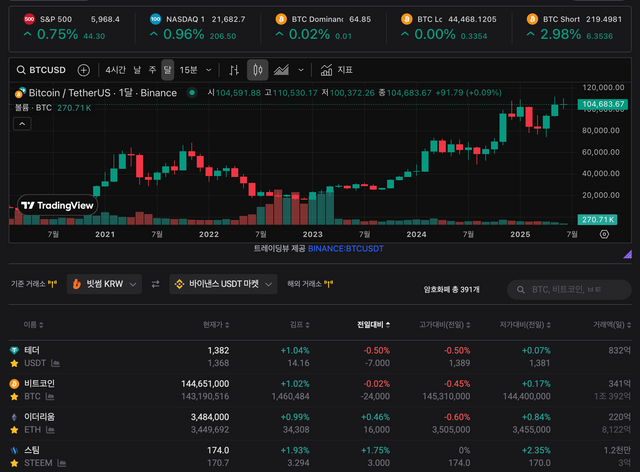Image resolution: width=640 pixels, height=472 pixels.
Task: Open the chart icon next to USDT
Action: click(x=56, y=363)
